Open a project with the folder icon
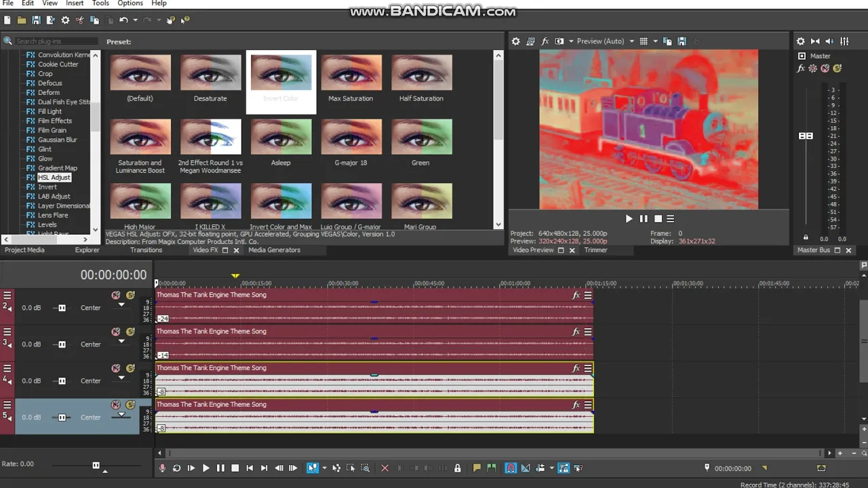 [22, 20]
